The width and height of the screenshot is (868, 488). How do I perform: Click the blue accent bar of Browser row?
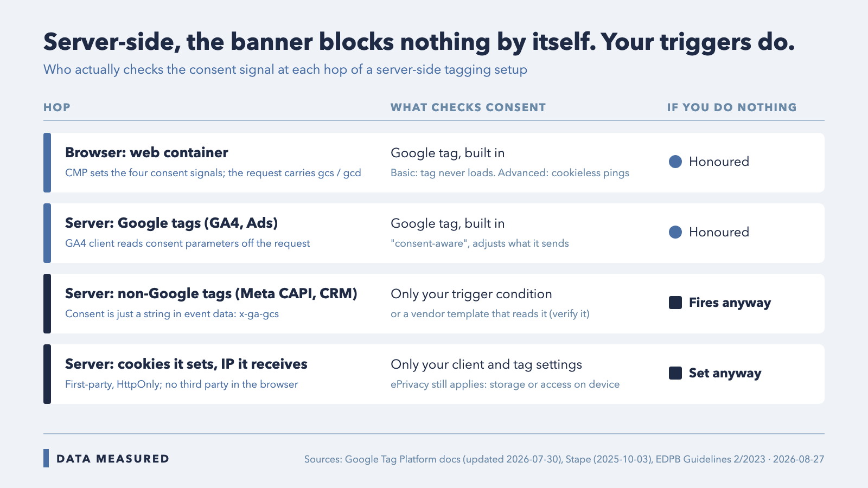[x=47, y=163]
